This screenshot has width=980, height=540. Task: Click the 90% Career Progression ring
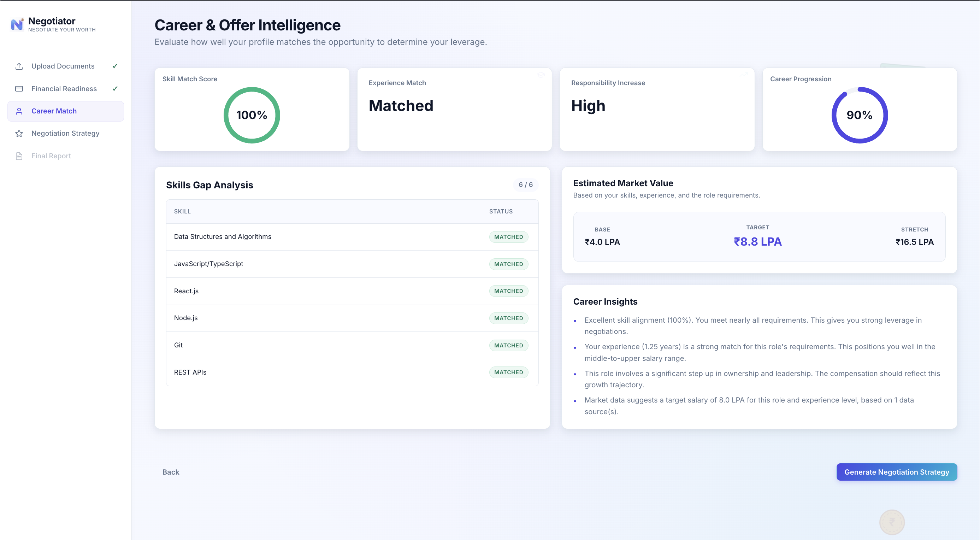pos(860,115)
